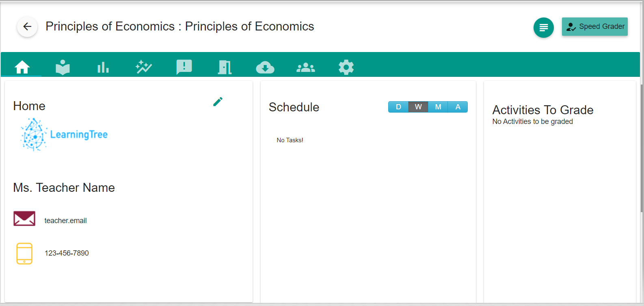The image size is (644, 306).
Task: Click the LearningTree logo image
Action: 64,135
